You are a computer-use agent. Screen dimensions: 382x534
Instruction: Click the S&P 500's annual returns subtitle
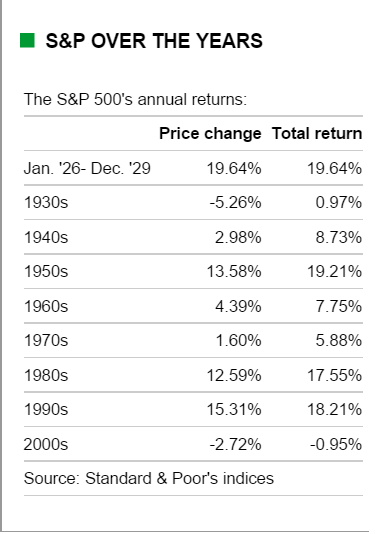(x=135, y=99)
